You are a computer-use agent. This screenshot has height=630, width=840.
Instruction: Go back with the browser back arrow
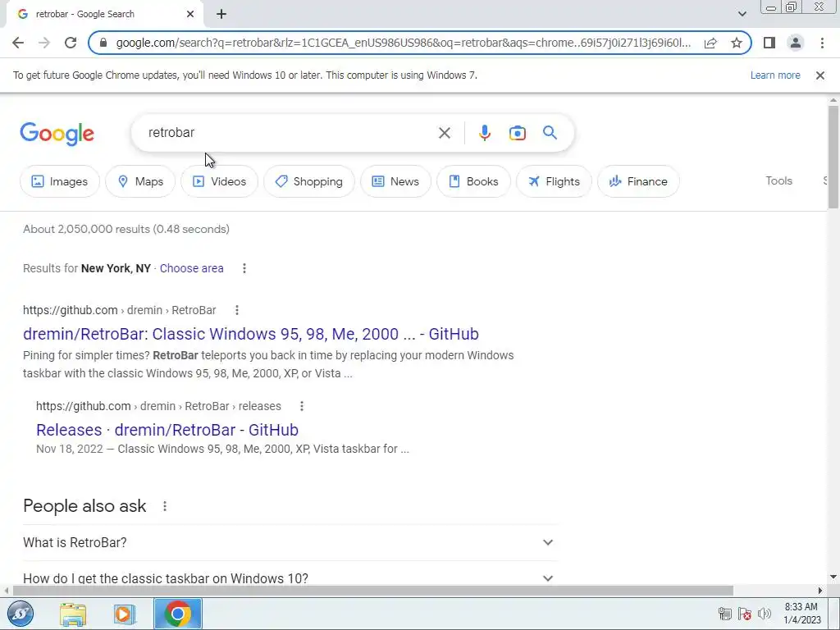point(18,43)
